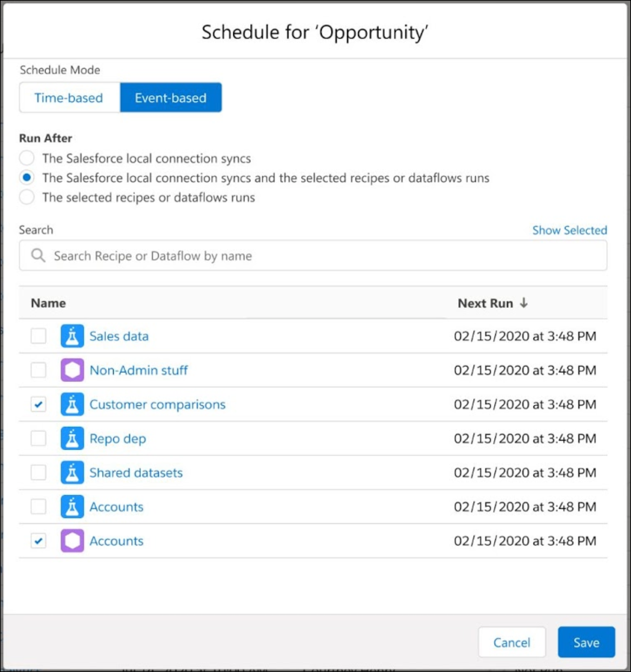Viewport: 631px width, 672px height.
Task: Click the recipe icon beside Shared datasets
Action: click(72, 472)
